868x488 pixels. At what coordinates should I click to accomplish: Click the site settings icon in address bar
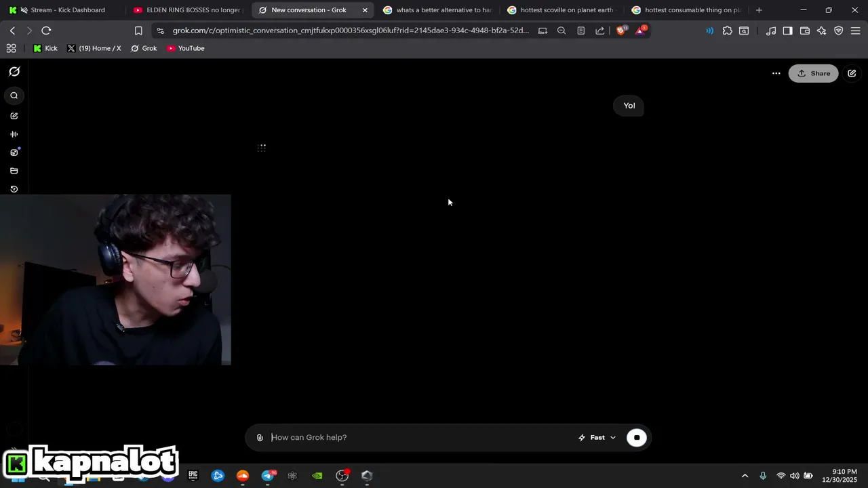point(160,30)
